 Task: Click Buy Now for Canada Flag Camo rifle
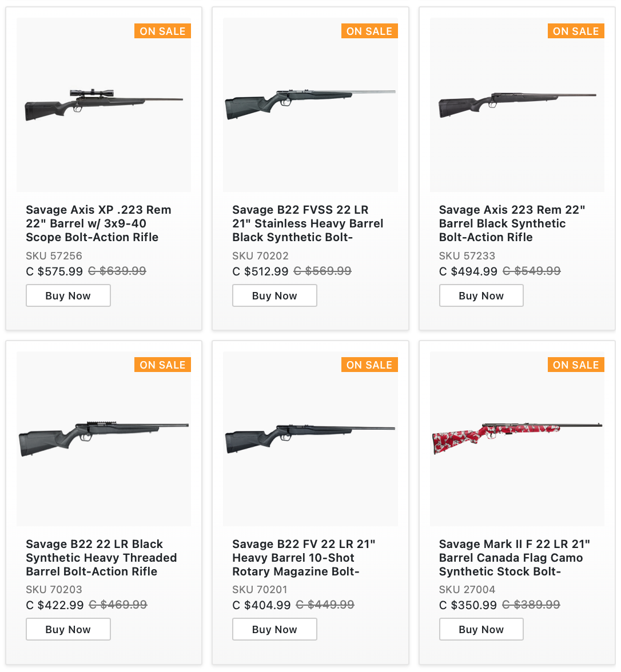click(481, 629)
